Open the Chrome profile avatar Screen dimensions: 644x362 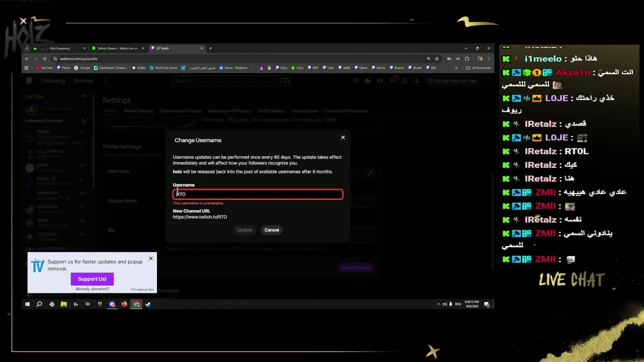point(480,58)
